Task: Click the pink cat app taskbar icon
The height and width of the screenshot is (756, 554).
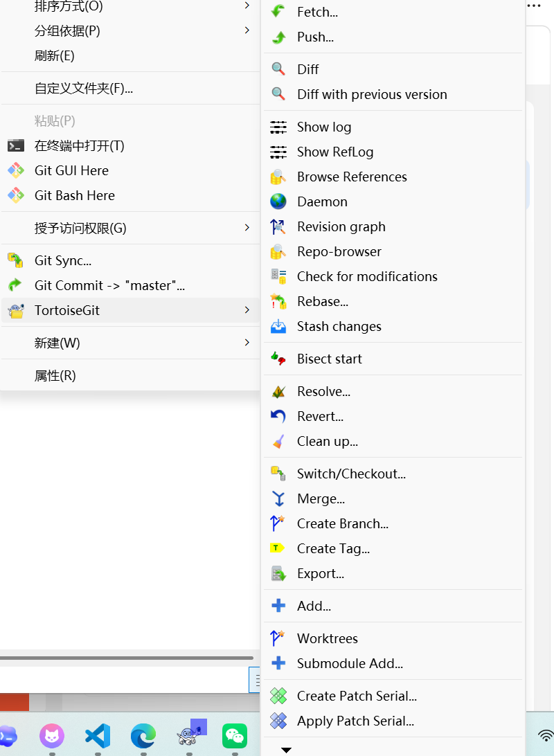Action: tap(52, 736)
